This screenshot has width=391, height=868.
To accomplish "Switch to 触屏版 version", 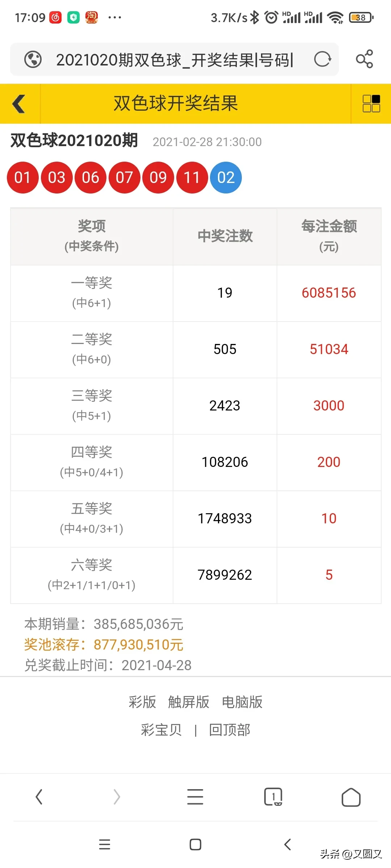I will pos(189,702).
